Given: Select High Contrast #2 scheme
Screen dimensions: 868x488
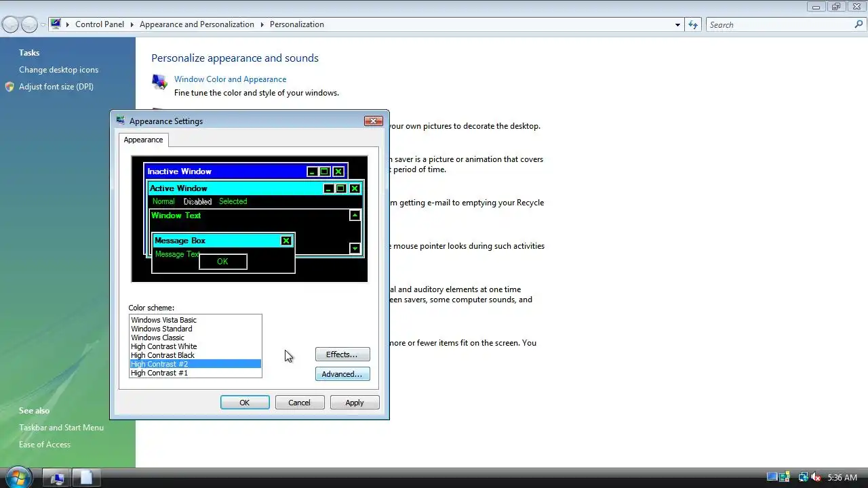Looking at the screenshot, I should pos(195,364).
